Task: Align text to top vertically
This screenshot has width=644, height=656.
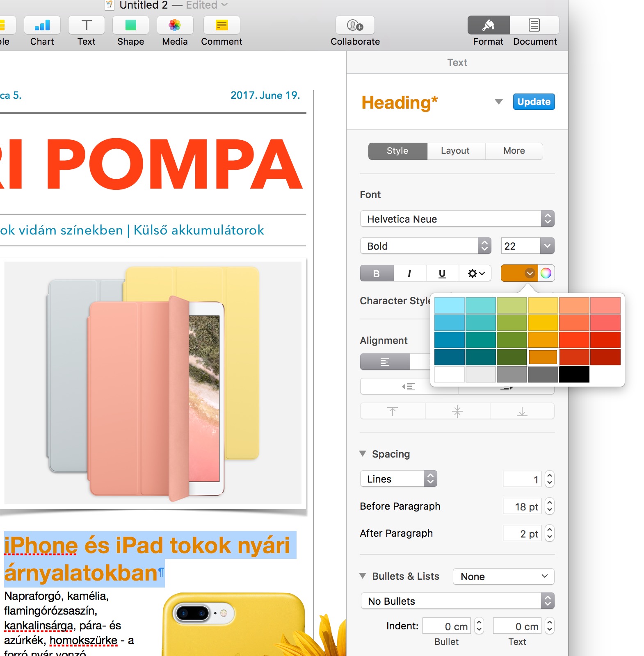Action: point(393,411)
